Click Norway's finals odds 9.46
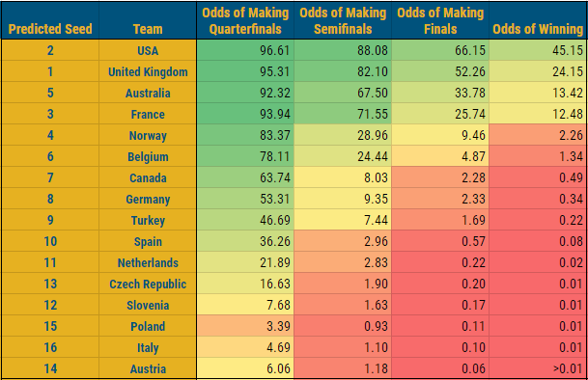Viewport: 588px width, 380px height. (440, 135)
